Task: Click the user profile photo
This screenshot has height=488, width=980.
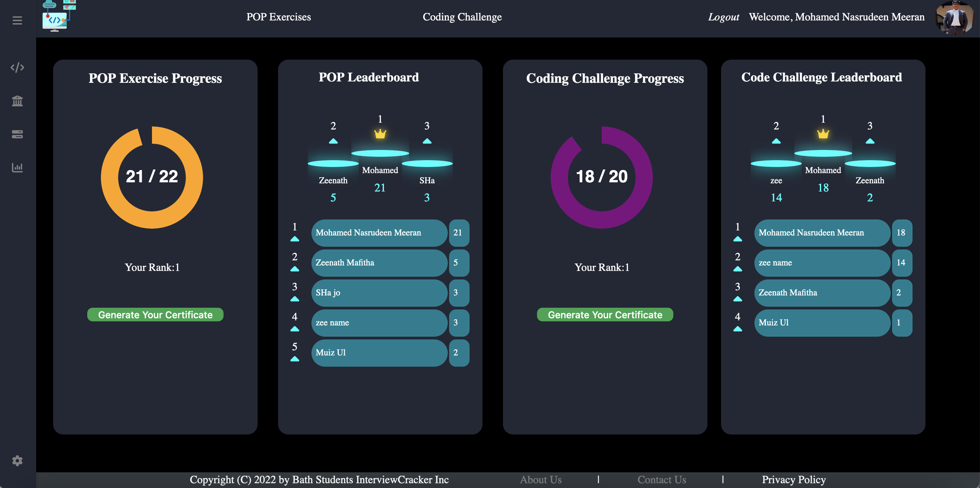Action: tap(954, 17)
